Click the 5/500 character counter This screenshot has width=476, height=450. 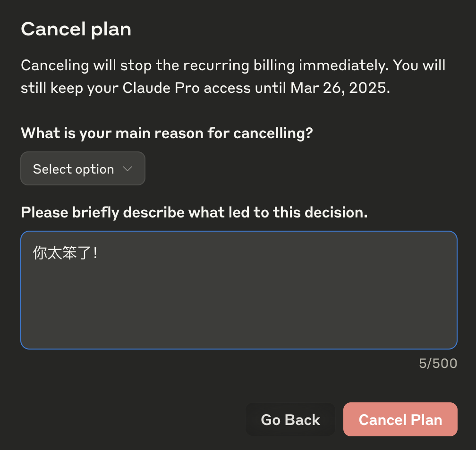point(438,363)
